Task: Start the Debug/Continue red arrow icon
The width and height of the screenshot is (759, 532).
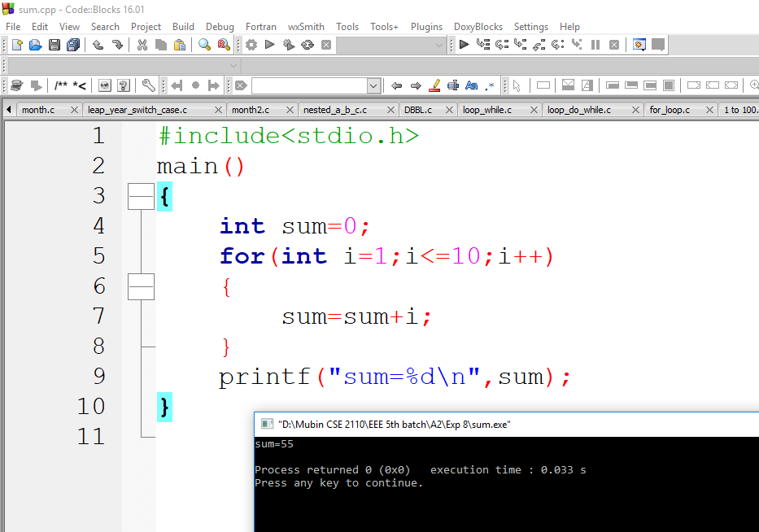Action: [463, 45]
